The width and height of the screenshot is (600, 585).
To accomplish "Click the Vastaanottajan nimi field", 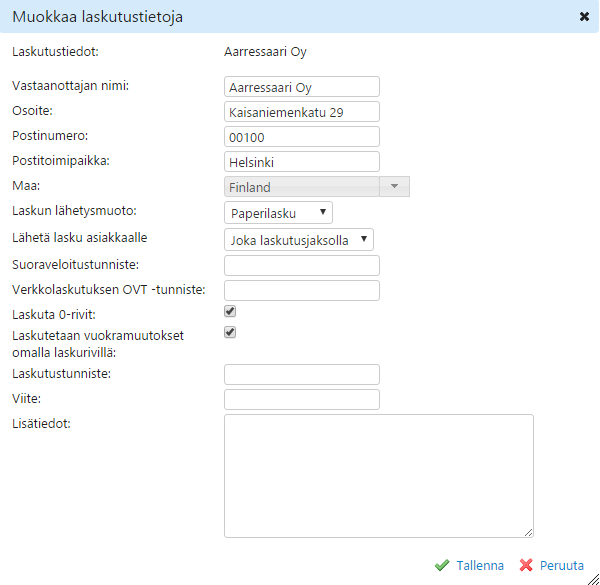I will pyautogui.click(x=302, y=87).
